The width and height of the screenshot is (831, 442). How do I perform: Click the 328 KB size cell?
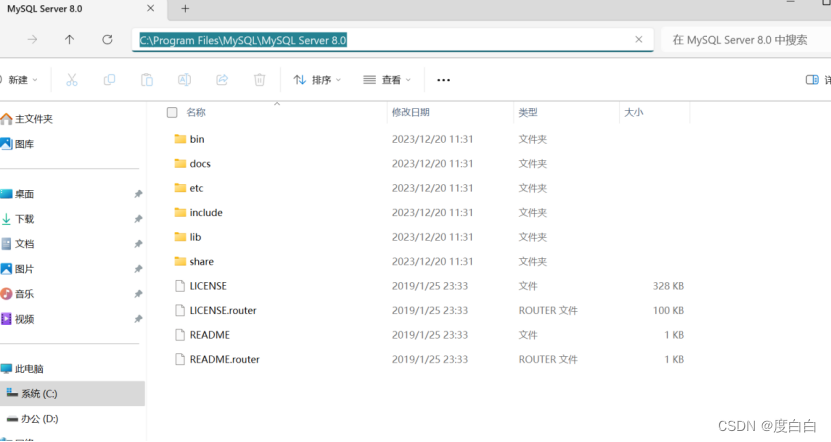click(668, 286)
